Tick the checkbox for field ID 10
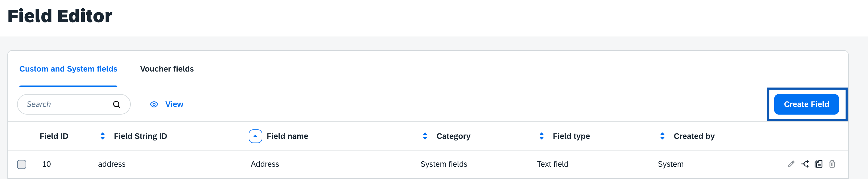Viewport: 868px width, 179px height. (x=22, y=164)
